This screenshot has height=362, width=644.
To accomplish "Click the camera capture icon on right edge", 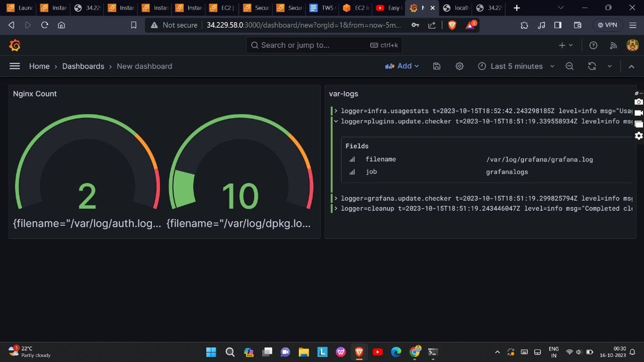I will (638, 101).
